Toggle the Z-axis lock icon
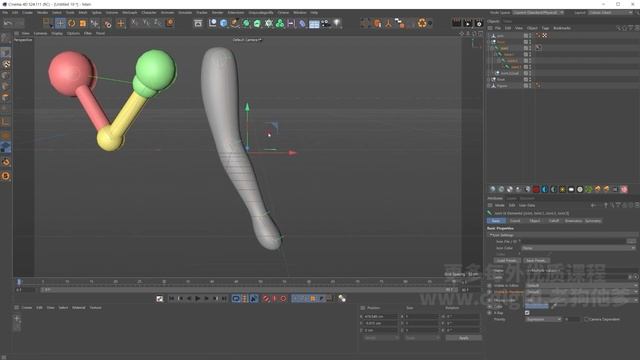 click(x=158, y=23)
